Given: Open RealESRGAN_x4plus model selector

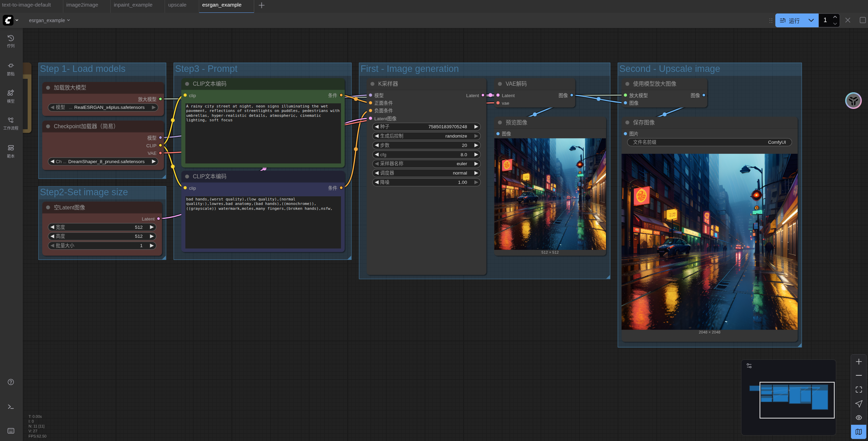Looking at the screenshot, I should pos(103,107).
